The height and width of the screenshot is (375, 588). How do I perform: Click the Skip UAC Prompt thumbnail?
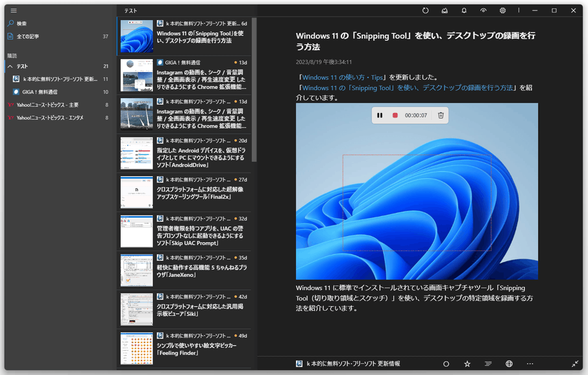(136, 231)
